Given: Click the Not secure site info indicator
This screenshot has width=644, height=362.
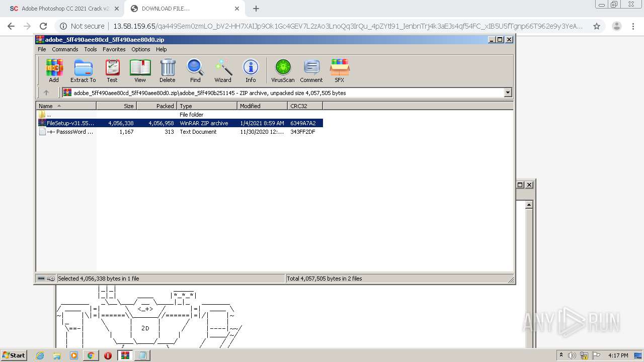Looking at the screenshot, I should [82, 26].
